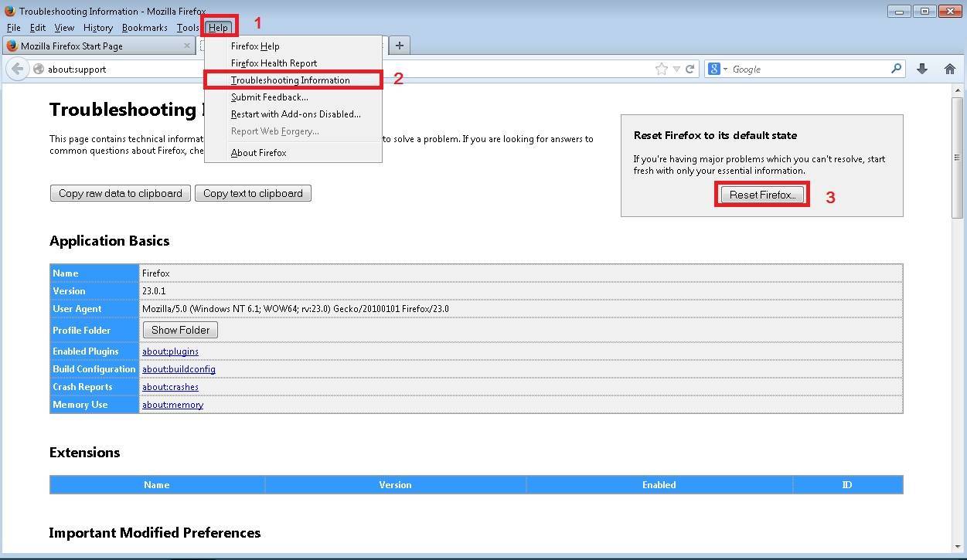Bookmark this page with the star icon

[661, 69]
